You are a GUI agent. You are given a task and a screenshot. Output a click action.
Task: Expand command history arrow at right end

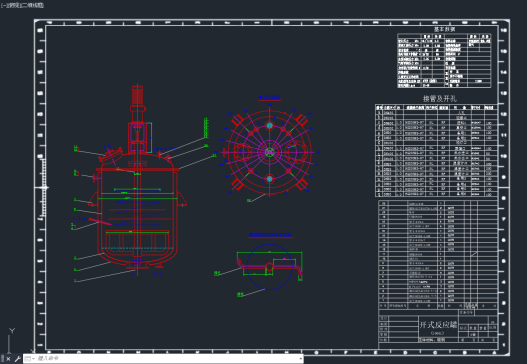pyautogui.click(x=300, y=359)
